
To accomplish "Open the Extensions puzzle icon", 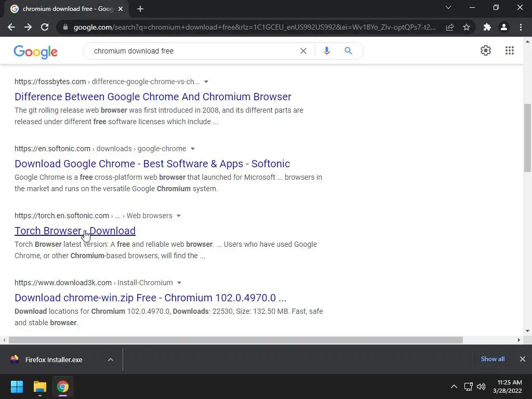I will [x=487, y=27].
